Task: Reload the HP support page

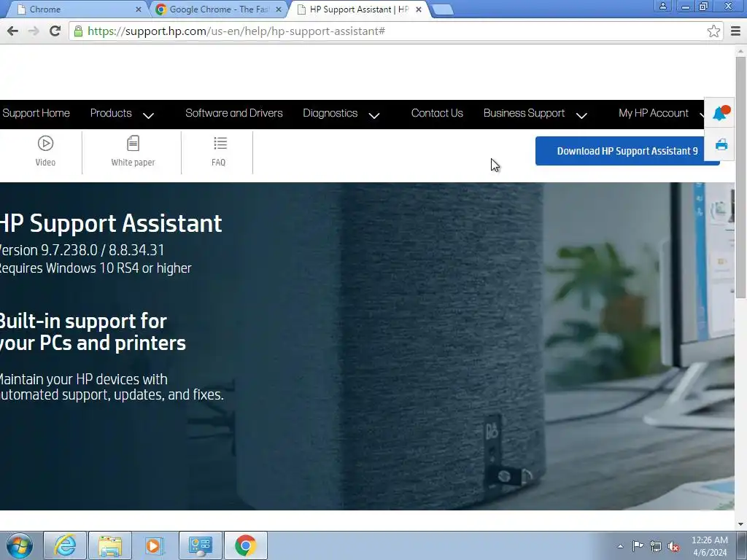Action: pyautogui.click(x=55, y=31)
